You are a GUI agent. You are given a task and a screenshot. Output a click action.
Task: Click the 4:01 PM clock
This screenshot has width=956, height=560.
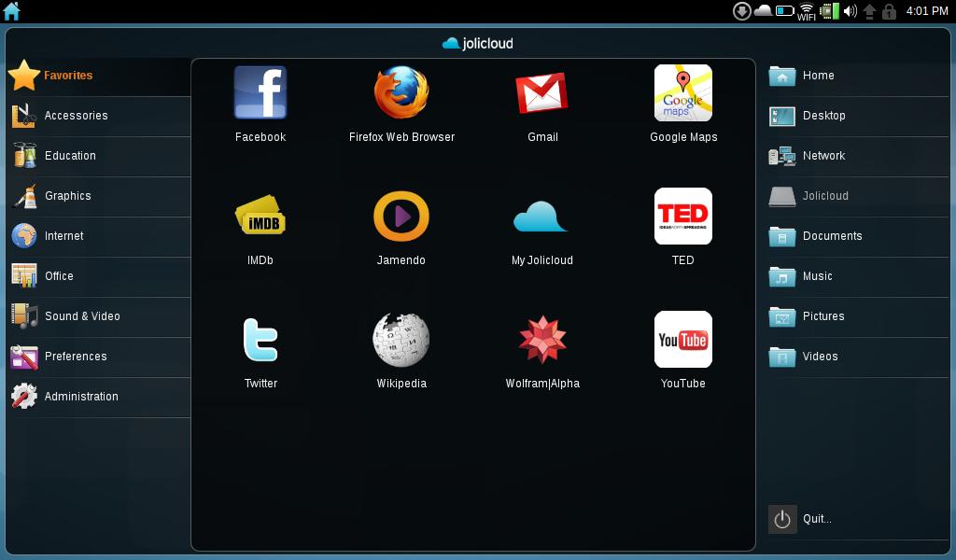(927, 11)
